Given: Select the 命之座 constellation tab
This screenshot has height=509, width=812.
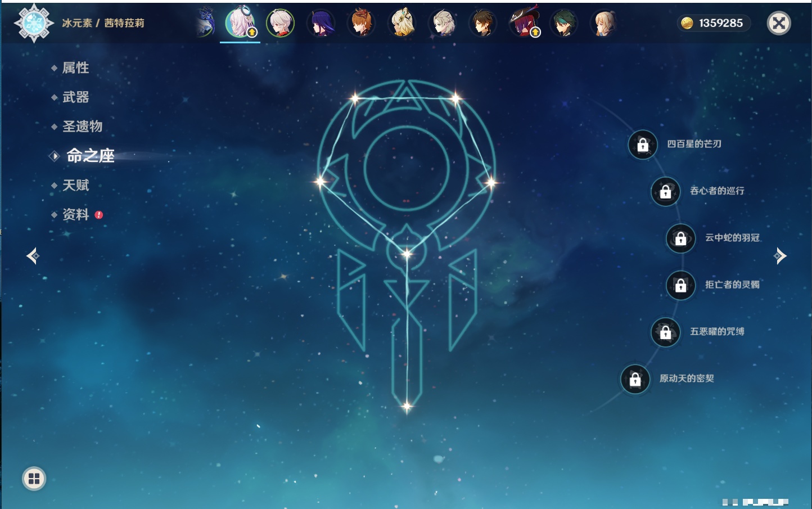Looking at the screenshot, I should (91, 156).
